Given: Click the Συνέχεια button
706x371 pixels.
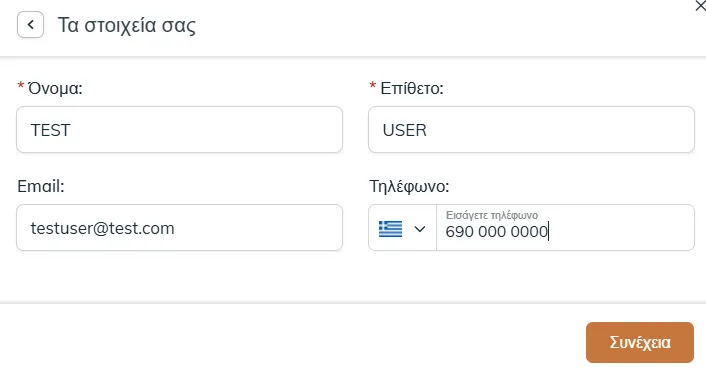Looking at the screenshot, I should click(x=639, y=342).
